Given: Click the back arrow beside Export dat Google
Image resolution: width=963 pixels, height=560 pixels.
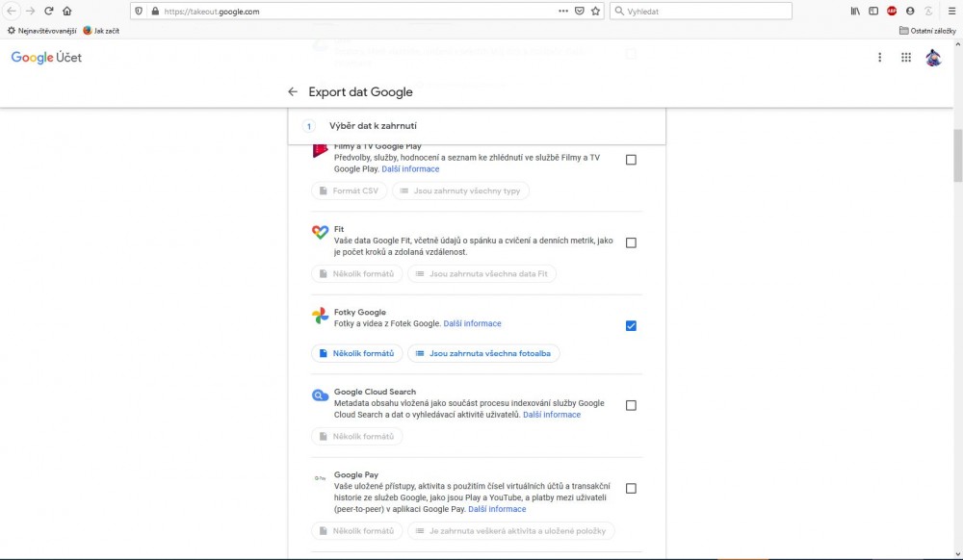Looking at the screenshot, I should coord(293,92).
